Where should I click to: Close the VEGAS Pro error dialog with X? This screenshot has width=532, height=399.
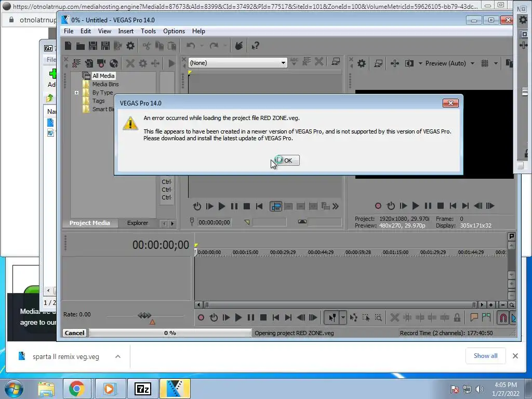[450, 103]
